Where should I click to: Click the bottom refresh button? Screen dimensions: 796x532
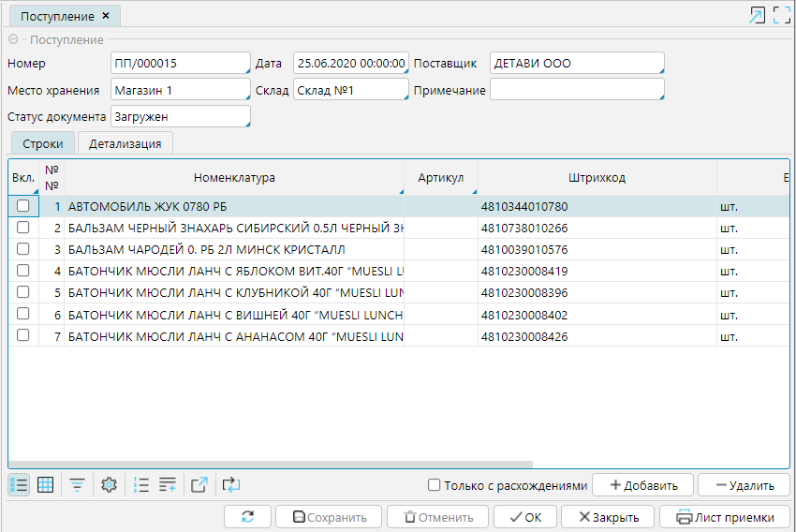pos(248,517)
